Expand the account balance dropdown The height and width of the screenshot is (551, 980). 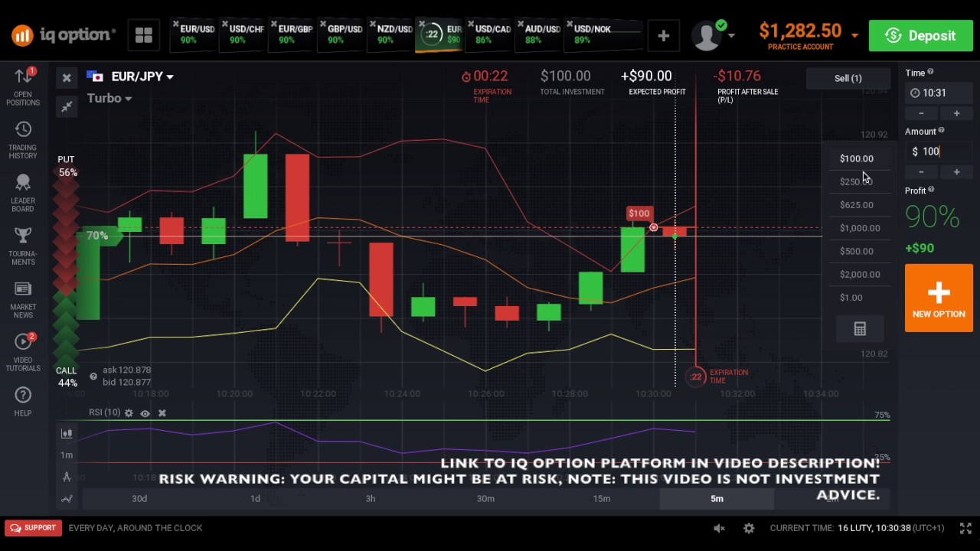click(x=854, y=35)
